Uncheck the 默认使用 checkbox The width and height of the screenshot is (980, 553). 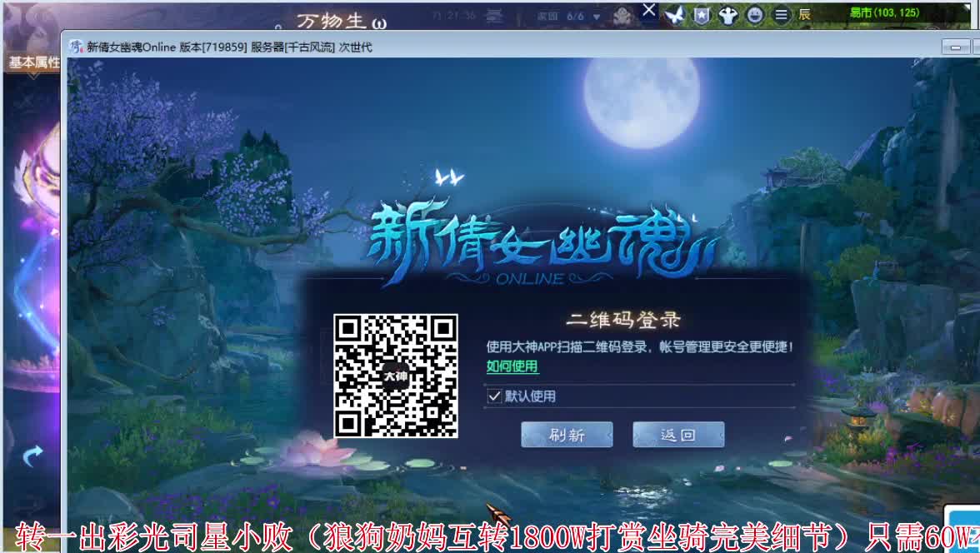click(495, 396)
